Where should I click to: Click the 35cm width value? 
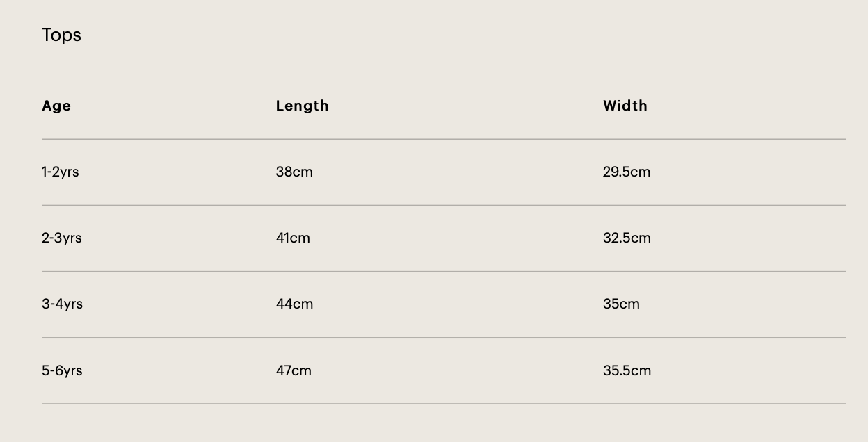[621, 304]
